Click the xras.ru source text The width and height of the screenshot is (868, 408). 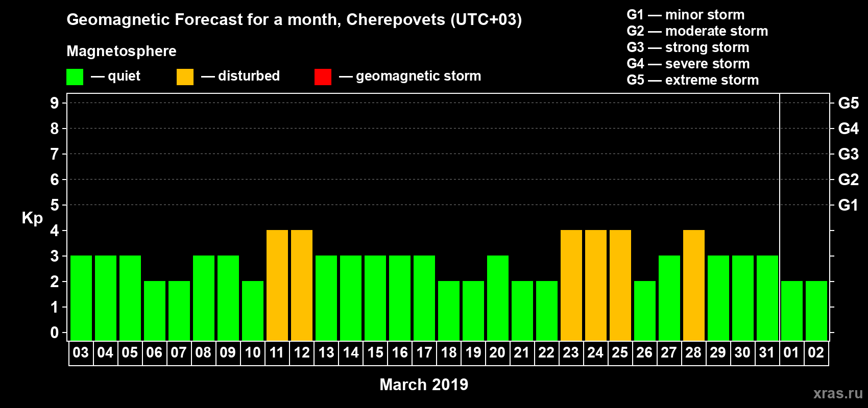click(x=838, y=393)
